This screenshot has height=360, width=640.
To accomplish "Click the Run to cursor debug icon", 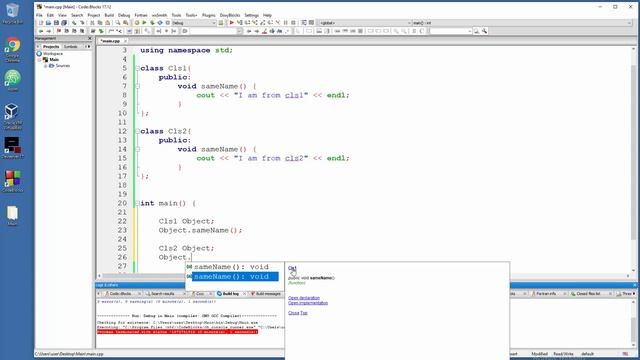I will pos(240,23).
